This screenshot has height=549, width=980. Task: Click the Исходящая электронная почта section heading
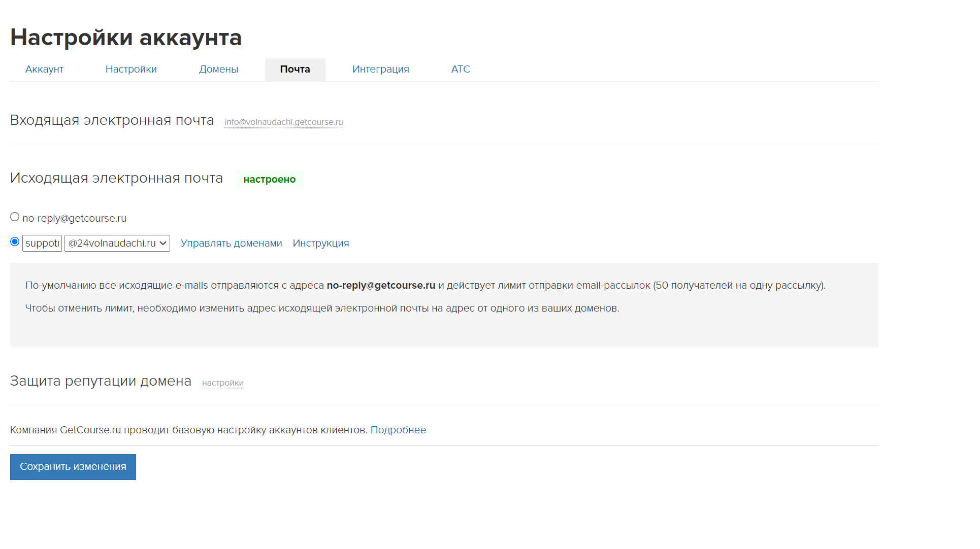point(116,179)
